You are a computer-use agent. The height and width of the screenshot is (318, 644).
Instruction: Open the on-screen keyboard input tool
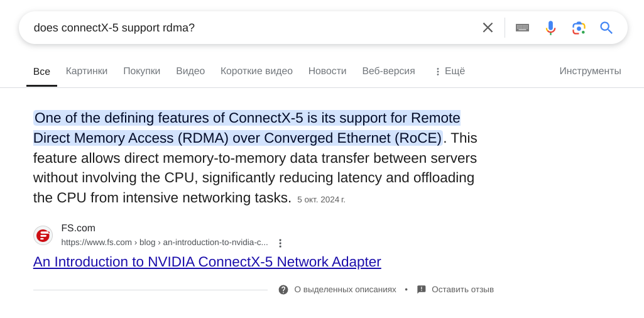coord(522,28)
